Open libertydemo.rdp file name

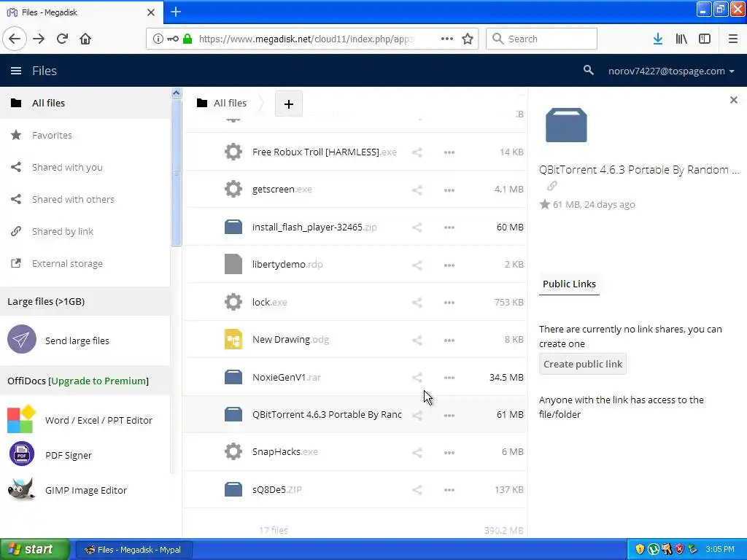287,264
